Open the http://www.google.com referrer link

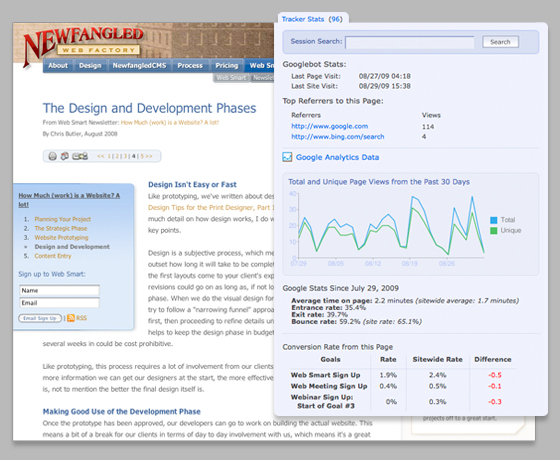(329, 126)
